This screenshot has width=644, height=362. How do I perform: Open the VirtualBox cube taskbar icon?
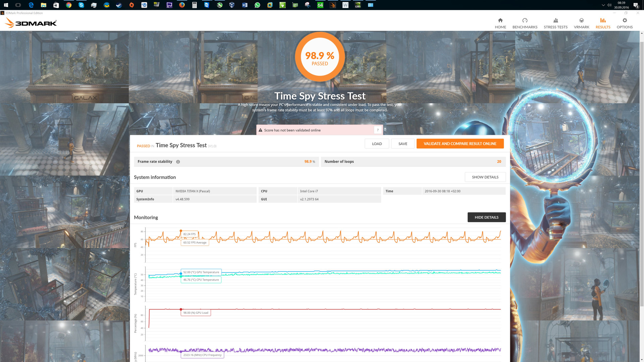coord(232,5)
